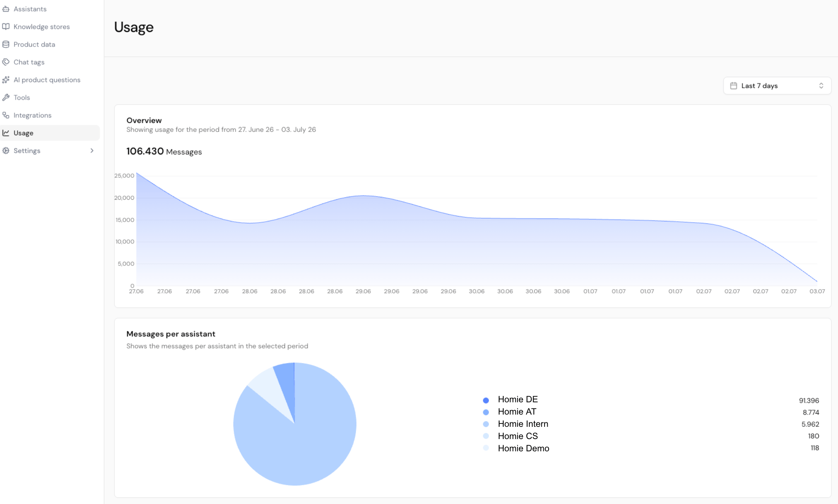This screenshot has height=504, width=838.
Task: Click the Product data database icon
Action: [x=6, y=44]
